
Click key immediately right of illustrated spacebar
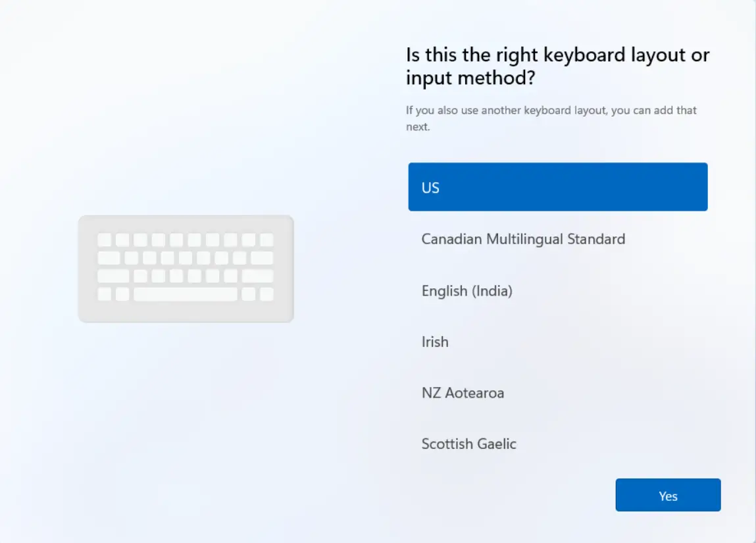pos(248,294)
